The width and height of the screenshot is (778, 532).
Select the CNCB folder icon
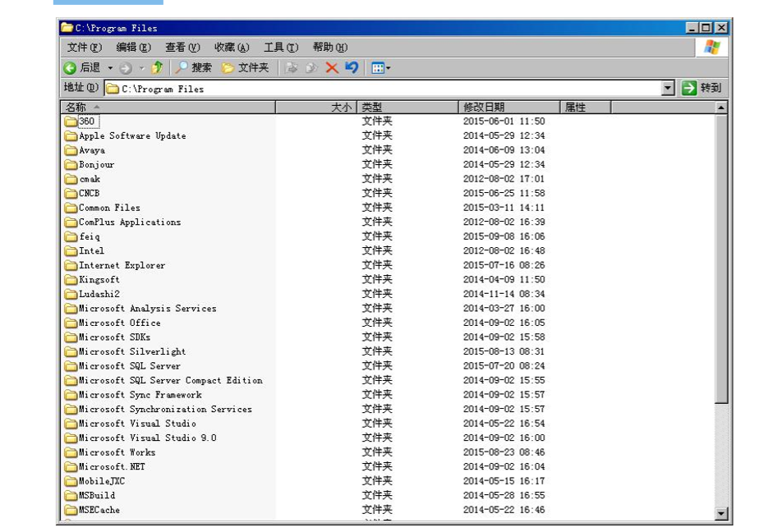(71, 194)
